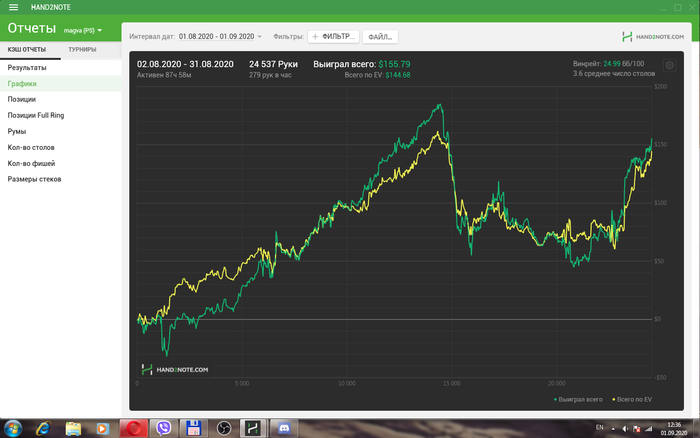Select the Hand2Note taskbar icon

coord(253,429)
